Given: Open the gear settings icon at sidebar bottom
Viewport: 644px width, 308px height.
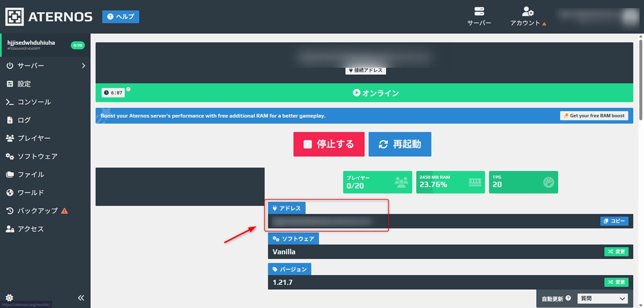Looking at the screenshot, I should 9,297.
